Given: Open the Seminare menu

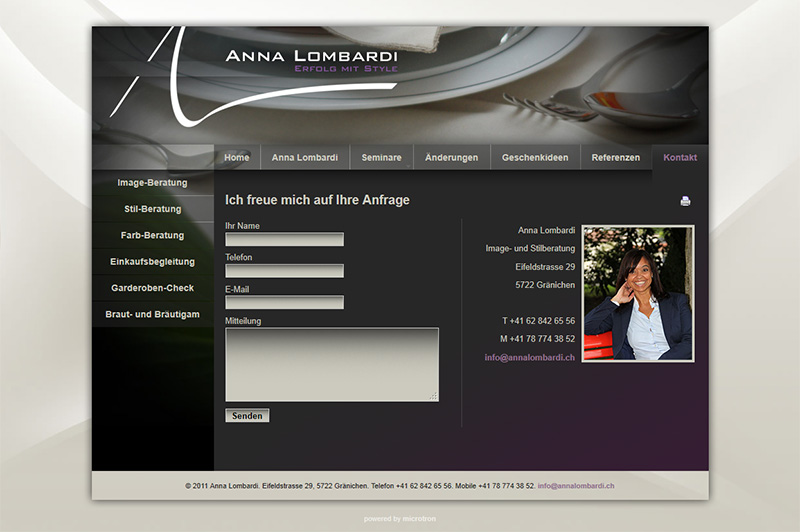Looking at the screenshot, I should point(381,158).
